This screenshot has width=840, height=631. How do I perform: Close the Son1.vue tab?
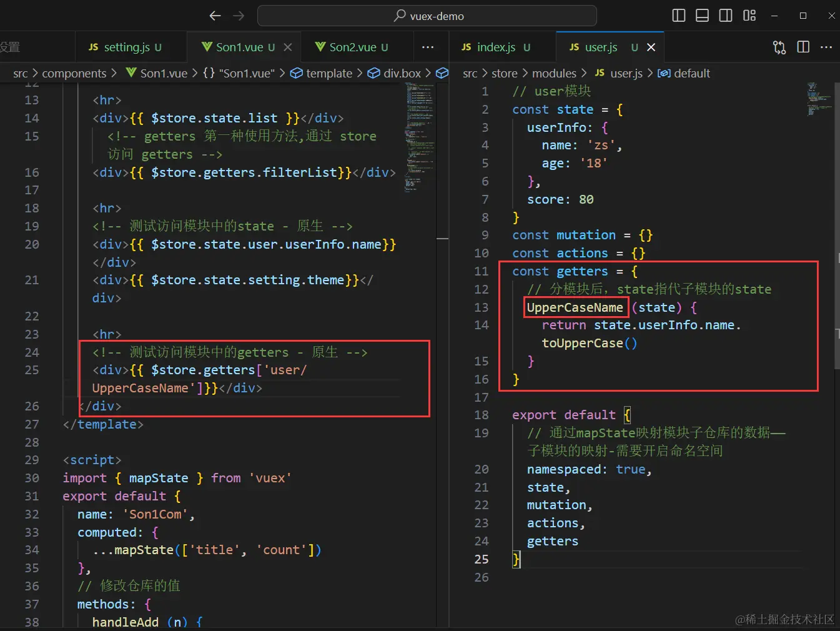click(x=287, y=47)
